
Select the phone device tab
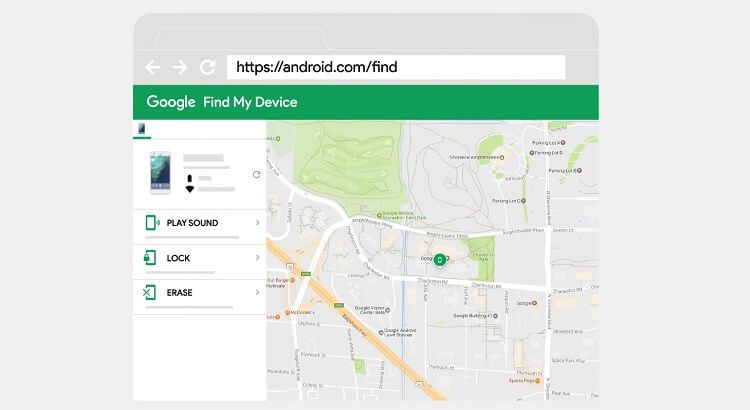[142, 129]
